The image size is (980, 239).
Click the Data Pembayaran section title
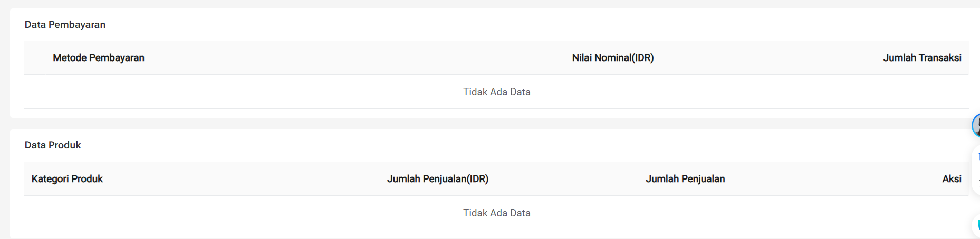[x=65, y=25]
